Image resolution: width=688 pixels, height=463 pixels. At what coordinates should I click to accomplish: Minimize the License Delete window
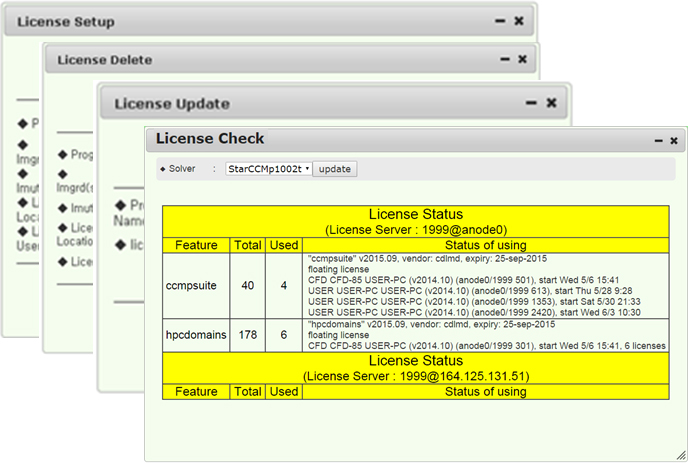click(x=505, y=59)
